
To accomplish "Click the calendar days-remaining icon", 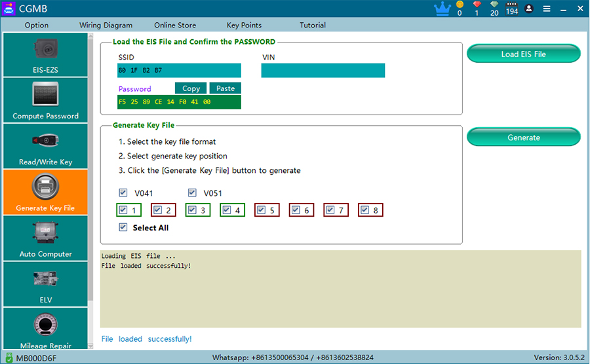I will (x=512, y=9).
